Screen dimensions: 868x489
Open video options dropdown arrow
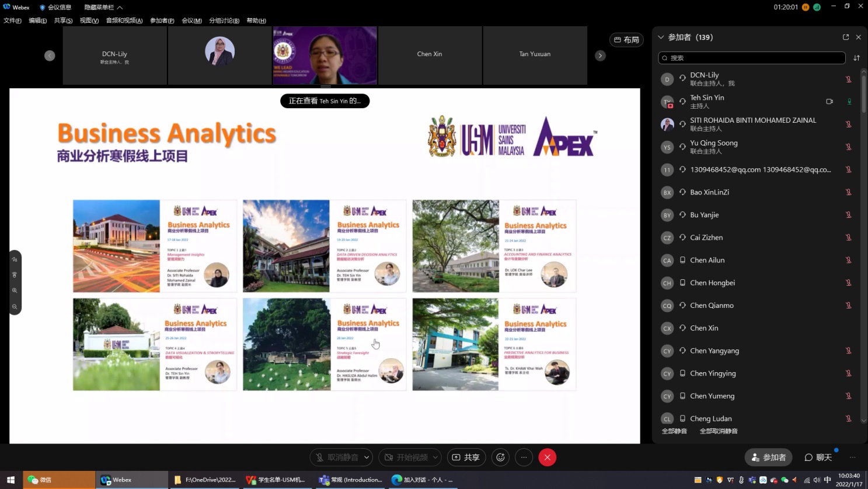[435, 457]
